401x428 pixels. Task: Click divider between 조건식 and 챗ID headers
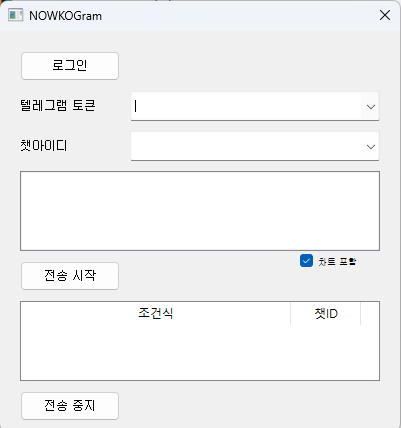point(291,313)
